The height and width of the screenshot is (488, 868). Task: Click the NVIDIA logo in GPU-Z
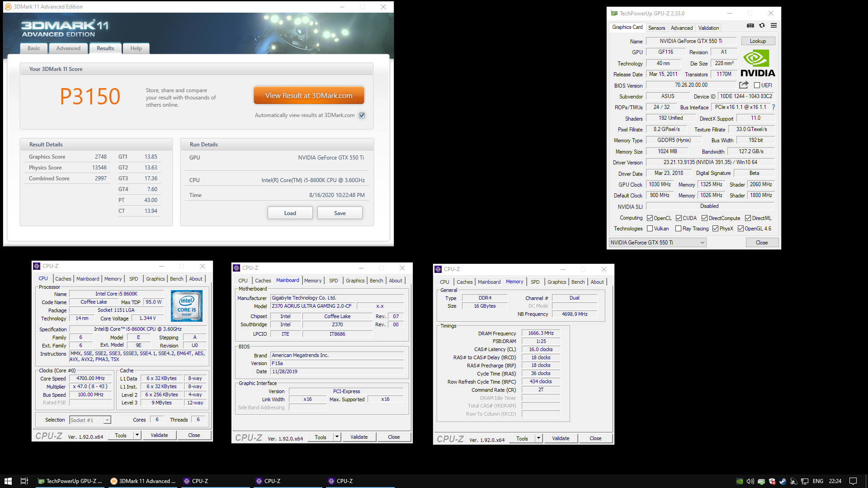(x=758, y=64)
